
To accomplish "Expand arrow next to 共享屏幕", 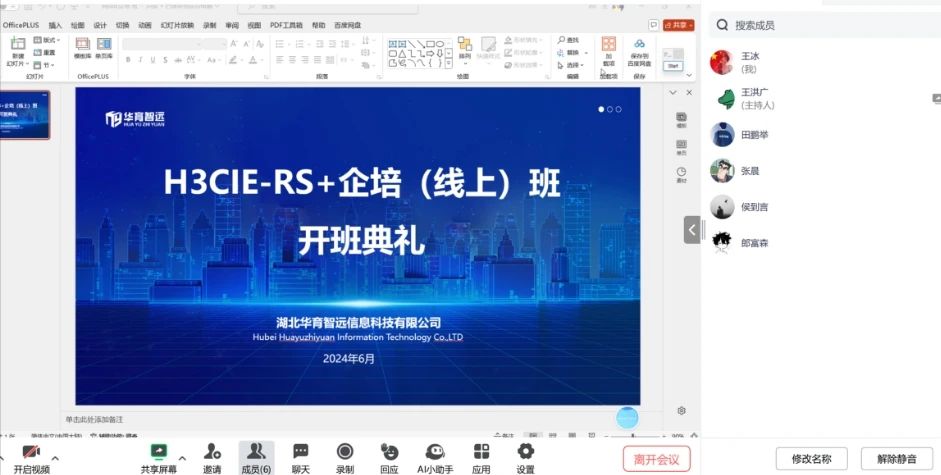I will pos(182,458).
